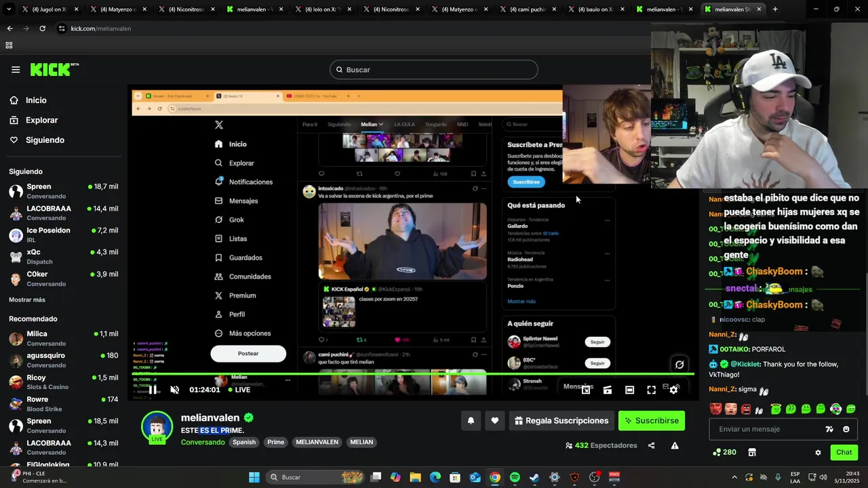Open browser tab list dropdown
This screenshot has width=868, height=488.
click(x=7, y=9)
